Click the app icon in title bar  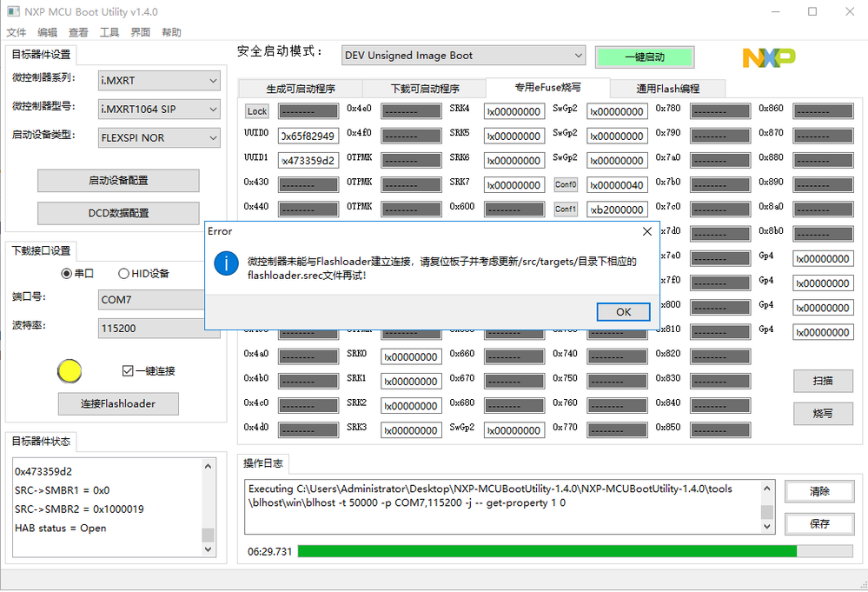click(13, 11)
